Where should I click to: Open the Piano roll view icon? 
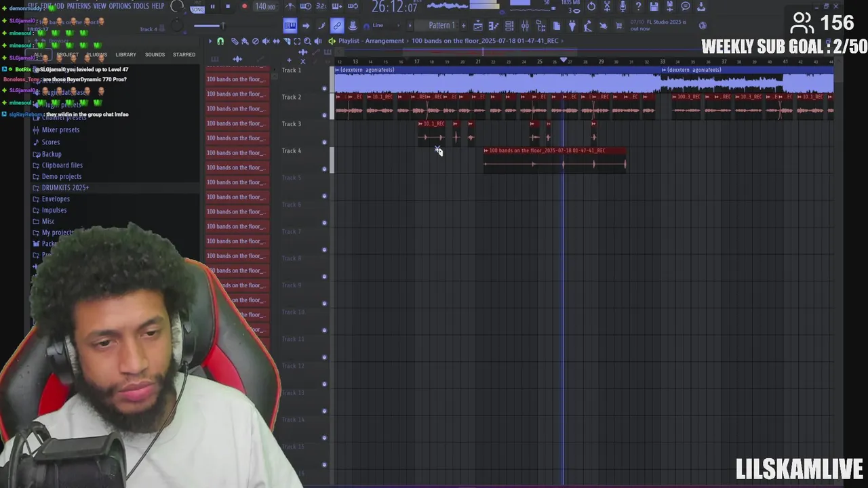493,26
